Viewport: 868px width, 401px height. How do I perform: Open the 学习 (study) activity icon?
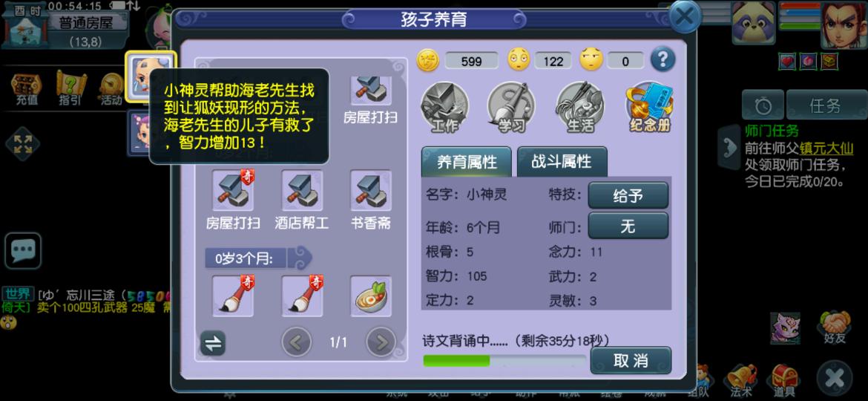click(x=511, y=106)
